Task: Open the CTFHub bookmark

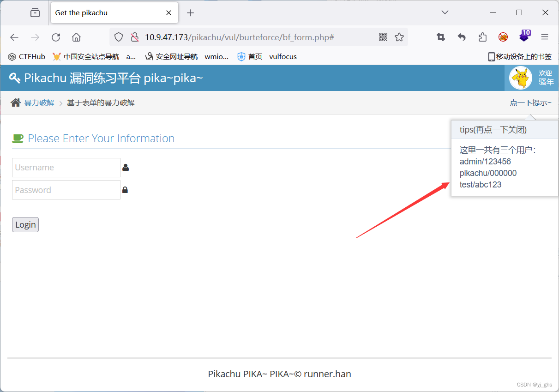Action: point(27,57)
